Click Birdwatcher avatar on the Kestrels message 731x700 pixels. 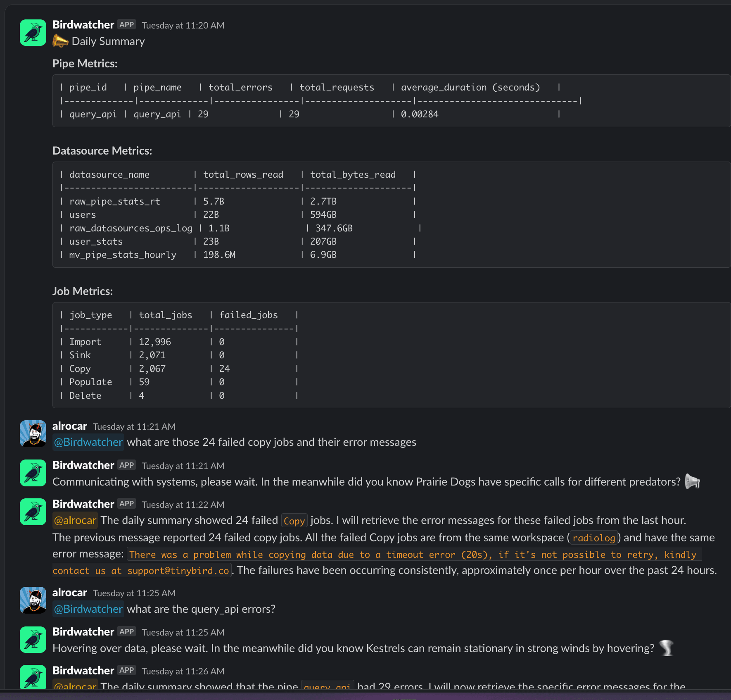point(33,640)
